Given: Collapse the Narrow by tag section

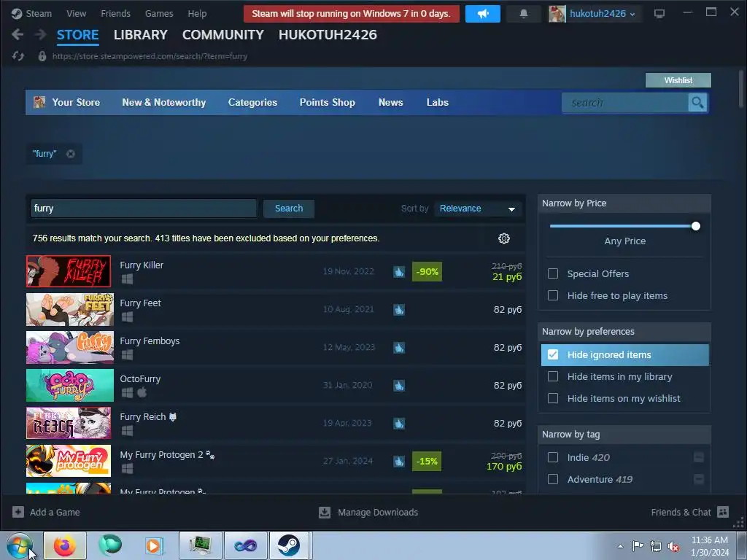Looking at the screenshot, I should [x=624, y=435].
